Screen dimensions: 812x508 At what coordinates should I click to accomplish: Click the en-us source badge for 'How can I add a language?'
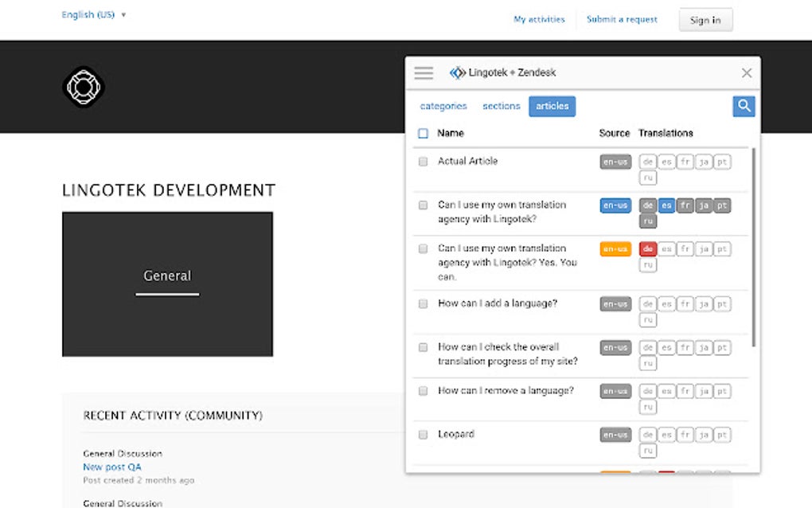point(614,303)
